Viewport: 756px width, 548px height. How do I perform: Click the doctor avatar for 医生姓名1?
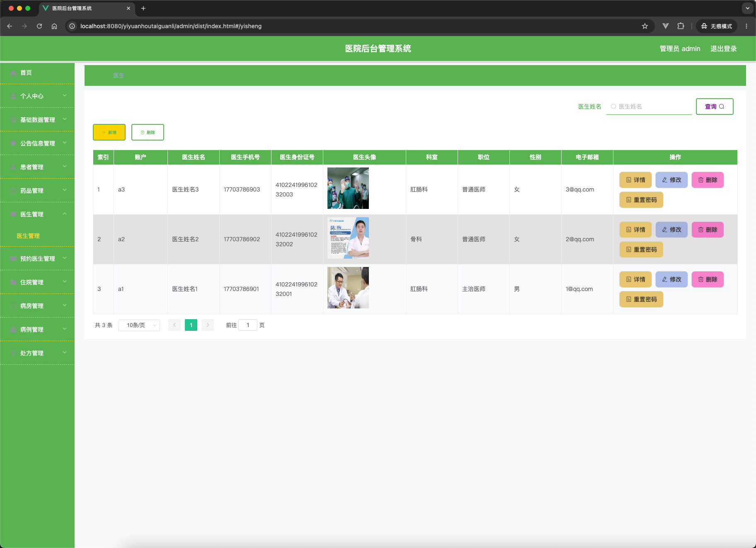click(x=348, y=288)
